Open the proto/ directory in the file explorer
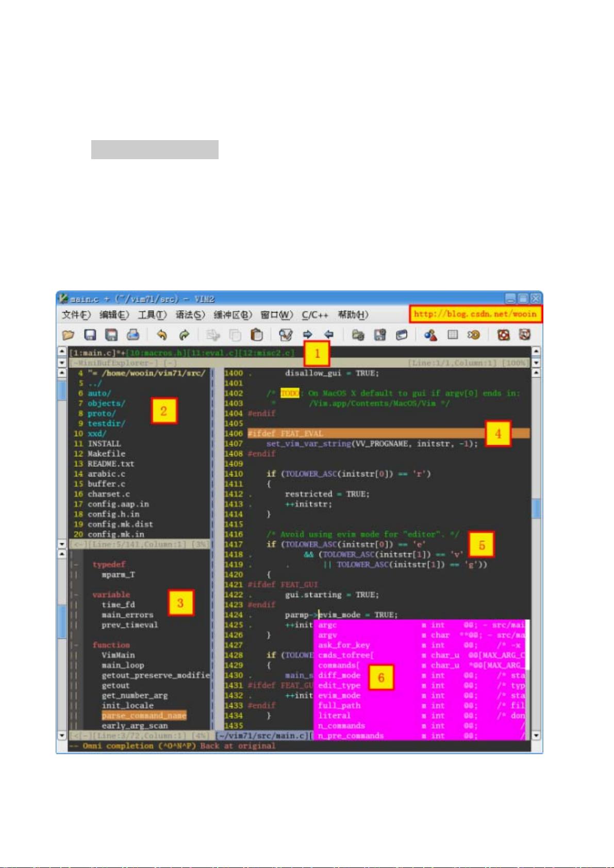The width and height of the screenshot is (614, 868). (102, 414)
